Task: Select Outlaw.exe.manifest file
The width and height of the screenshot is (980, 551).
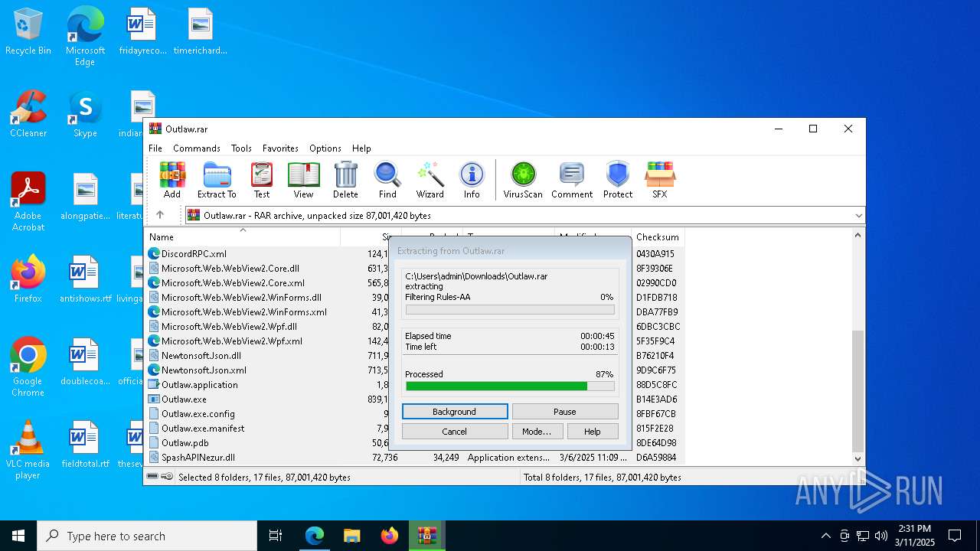Action: tap(203, 429)
